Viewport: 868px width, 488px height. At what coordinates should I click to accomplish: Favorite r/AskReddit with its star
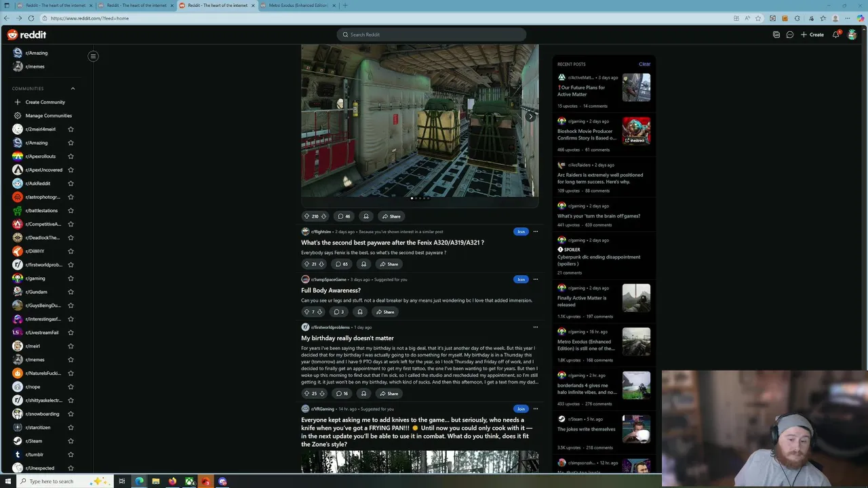pyautogui.click(x=71, y=184)
